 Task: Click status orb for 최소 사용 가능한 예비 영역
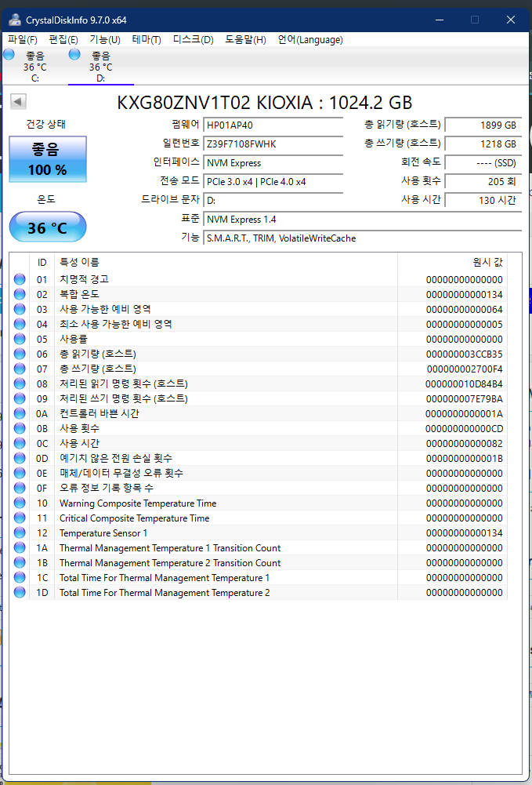[x=20, y=324]
